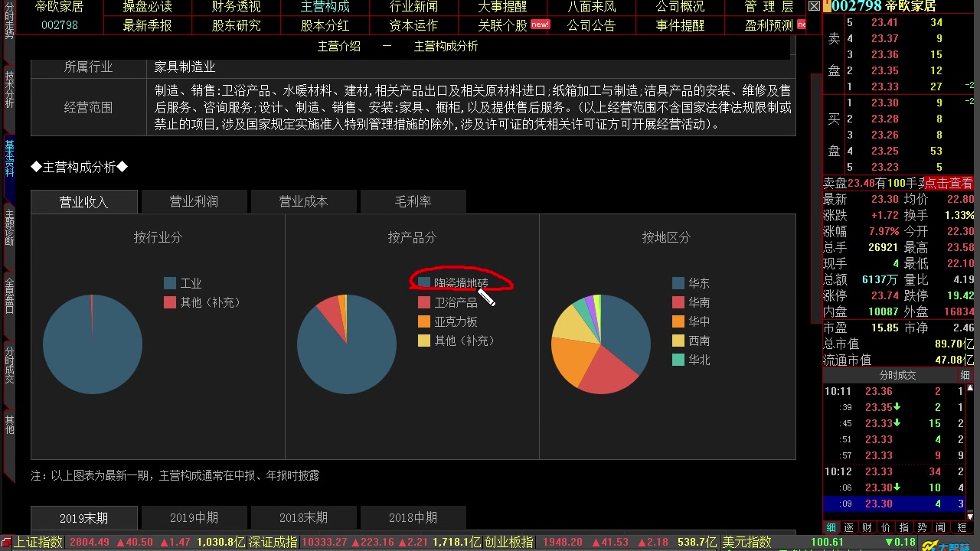The height and width of the screenshot is (551, 980).
Task: Select the 短 short-line view button
Action: click(x=960, y=527)
